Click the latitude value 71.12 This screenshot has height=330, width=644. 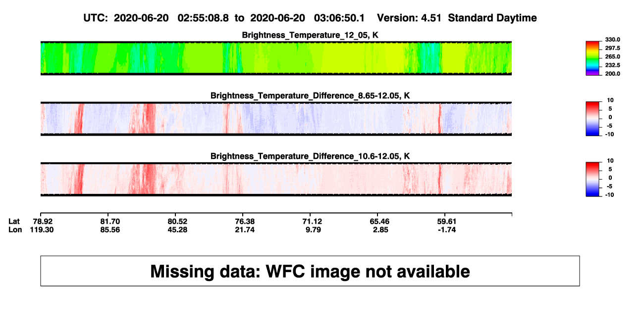(312, 221)
